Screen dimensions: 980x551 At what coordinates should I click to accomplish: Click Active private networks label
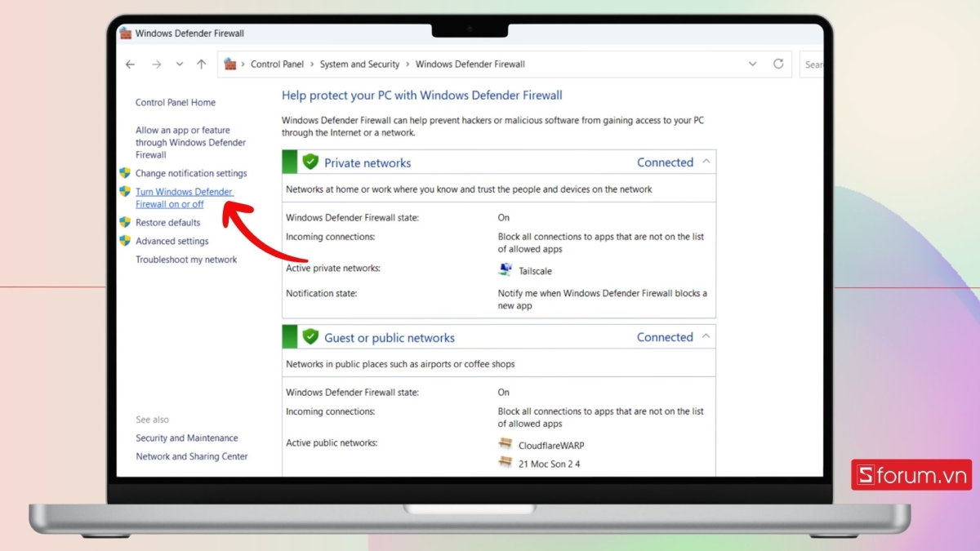click(x=333, y=269)
